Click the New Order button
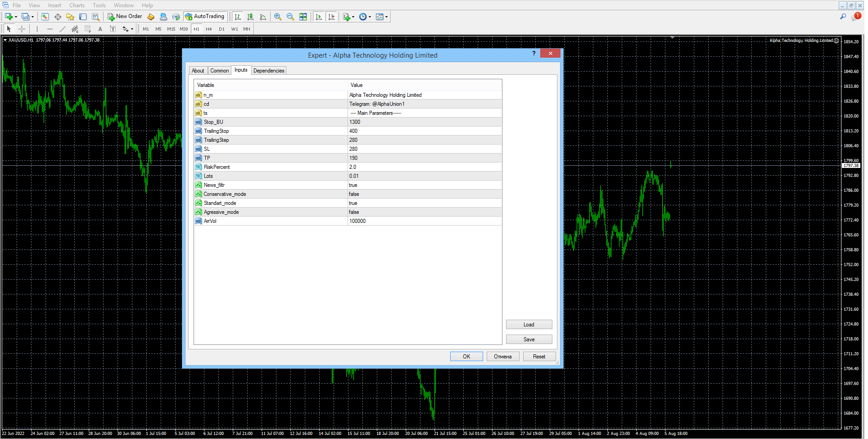The image size is (868, 439). click(125, 17)
